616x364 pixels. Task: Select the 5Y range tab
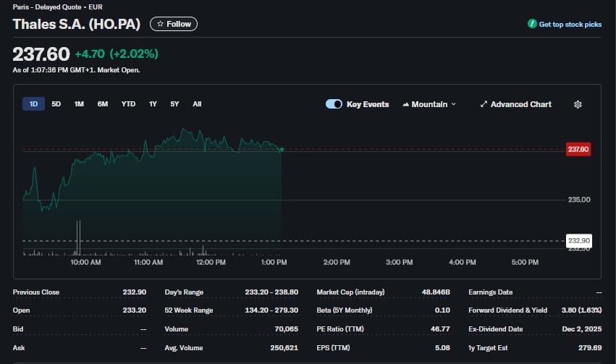click(x=174, y=104)
